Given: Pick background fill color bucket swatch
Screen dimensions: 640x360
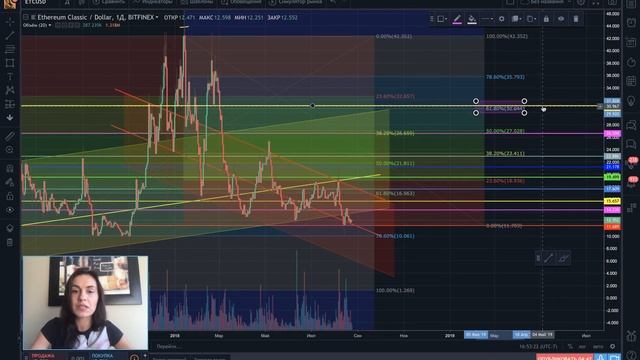Looking at the screenshot, I should pos(472,19).
